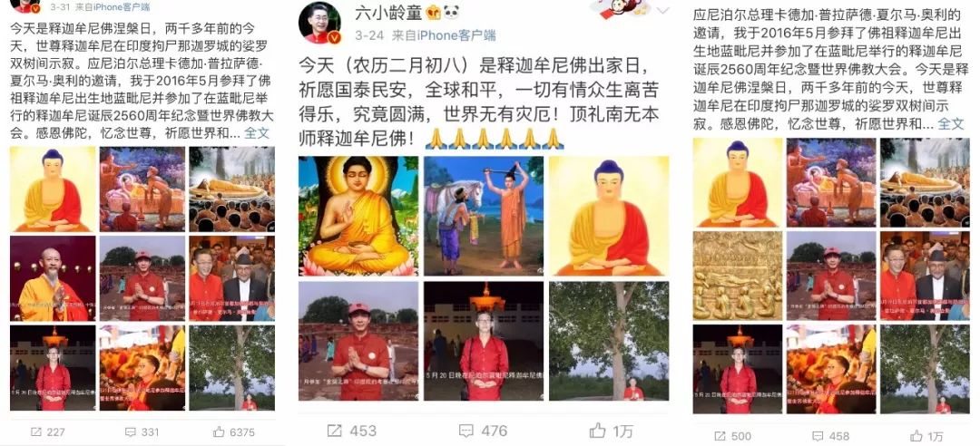Open the comment icon showing 476
Viewport: 980px width, 446px height.
click(466, 431)
